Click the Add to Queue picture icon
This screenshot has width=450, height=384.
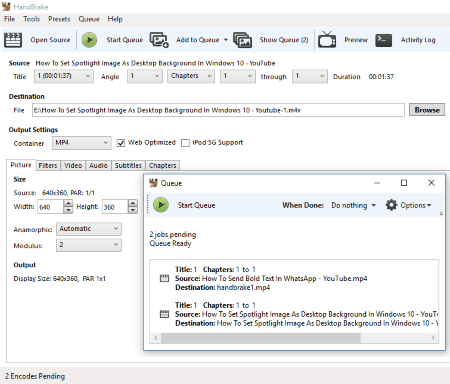pyautogui.click(x=159, y=40)
